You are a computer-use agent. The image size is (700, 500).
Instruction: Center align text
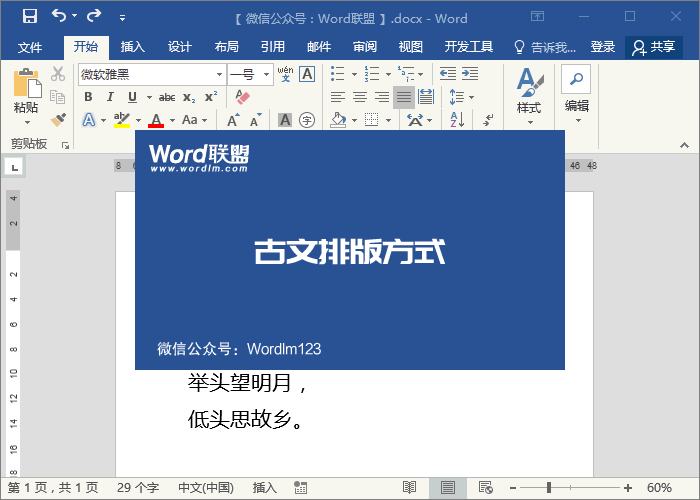[x=360, y=97]
